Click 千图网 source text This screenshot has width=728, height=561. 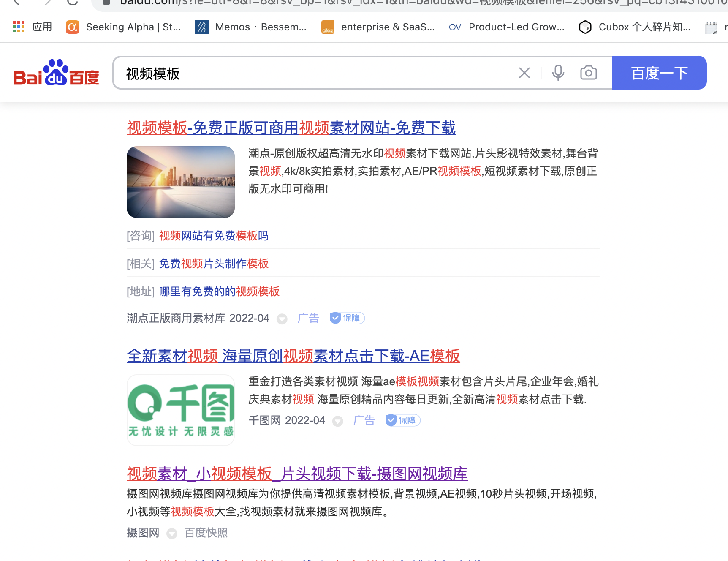point(265,420)
